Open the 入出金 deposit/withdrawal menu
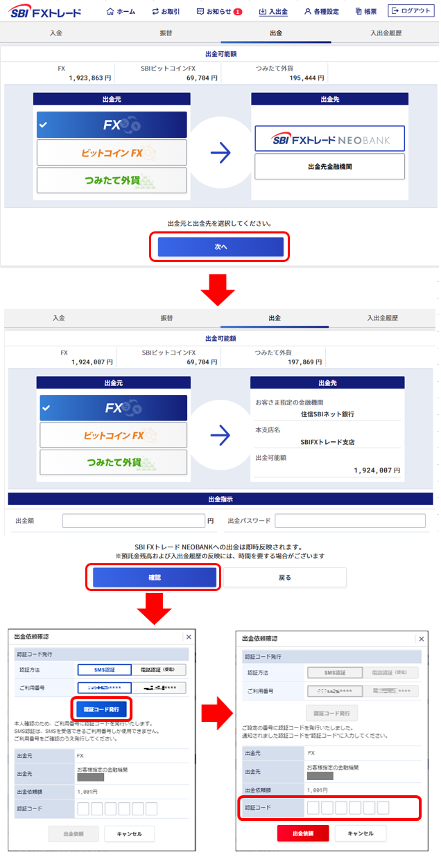 [x=273, y=12]
